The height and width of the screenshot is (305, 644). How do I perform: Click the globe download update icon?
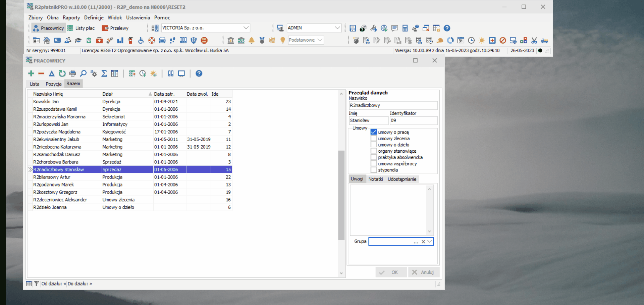(384, 28)
